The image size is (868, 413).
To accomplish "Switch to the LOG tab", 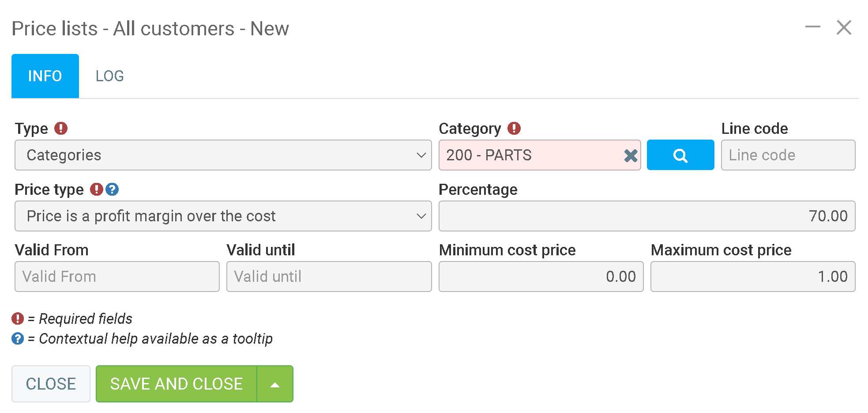I will (109, 76).
